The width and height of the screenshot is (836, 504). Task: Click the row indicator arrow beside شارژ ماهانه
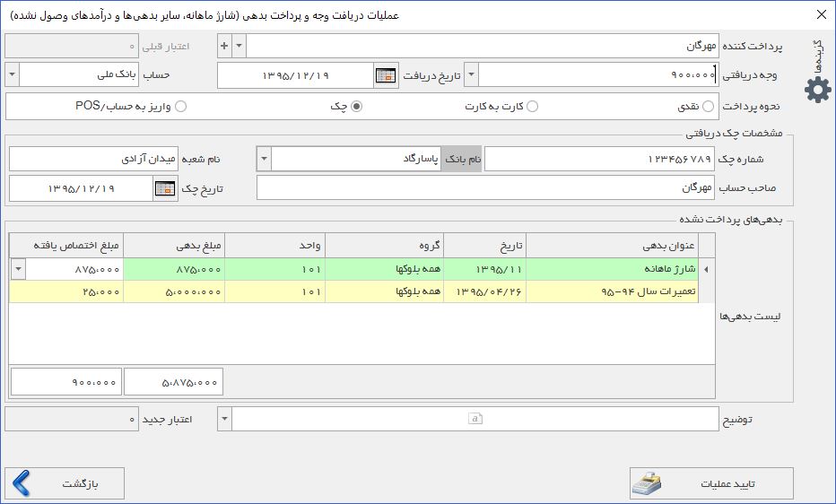pos(707,270)
